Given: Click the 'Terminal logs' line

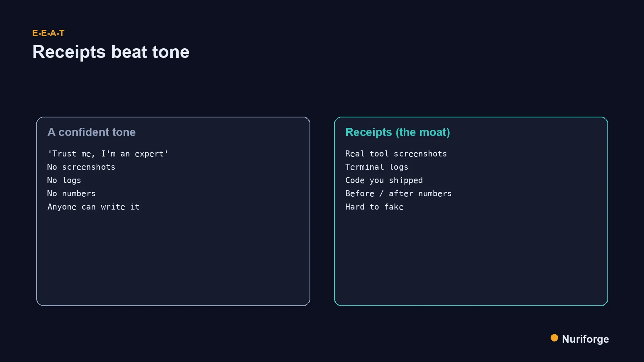Looking at the screenshot, I should tap(377, 167).
